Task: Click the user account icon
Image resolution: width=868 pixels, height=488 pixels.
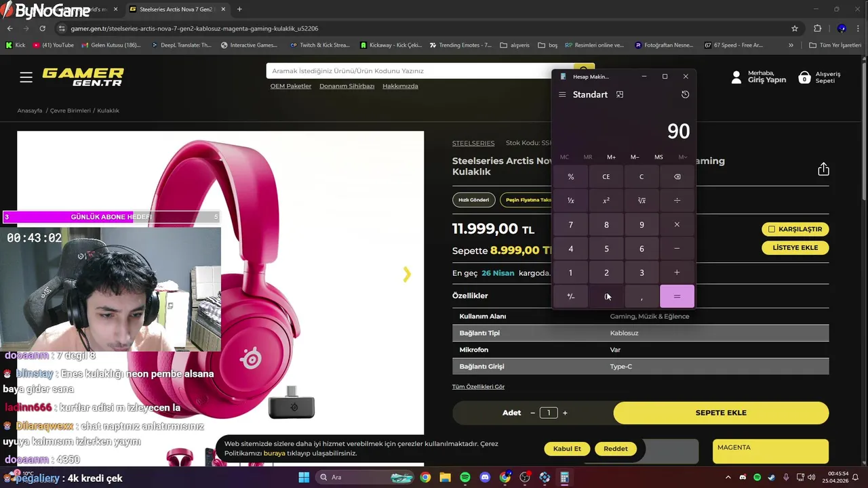Action: click(736, 77)
